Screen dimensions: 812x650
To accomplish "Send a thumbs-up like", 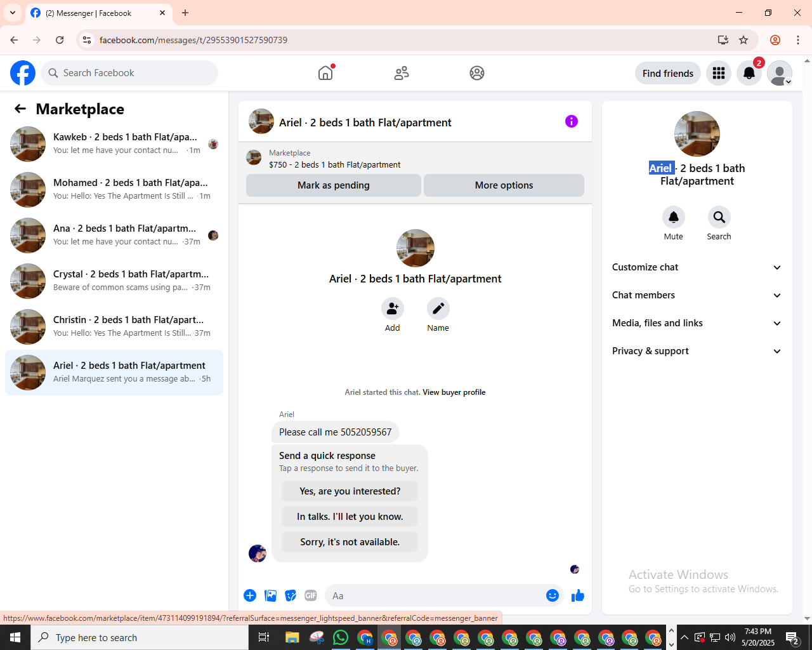I will [x=578, y=595].
